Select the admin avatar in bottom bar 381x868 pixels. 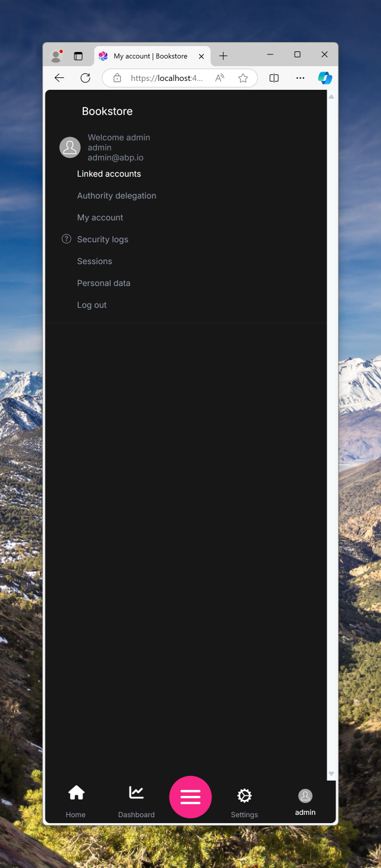[305, 796]
